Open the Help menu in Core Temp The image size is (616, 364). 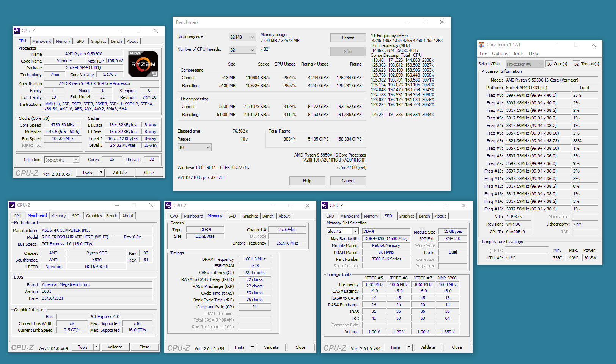[533, 53]
